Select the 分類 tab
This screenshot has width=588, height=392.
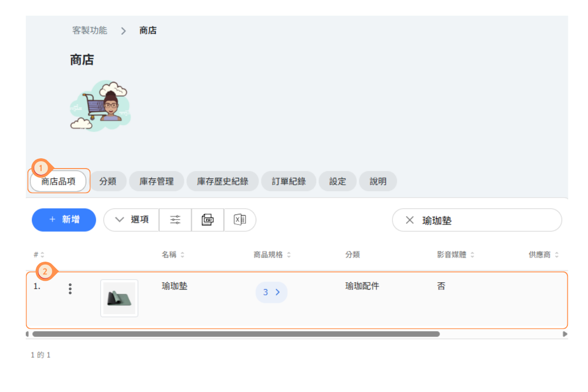click(x=108, y=181)
